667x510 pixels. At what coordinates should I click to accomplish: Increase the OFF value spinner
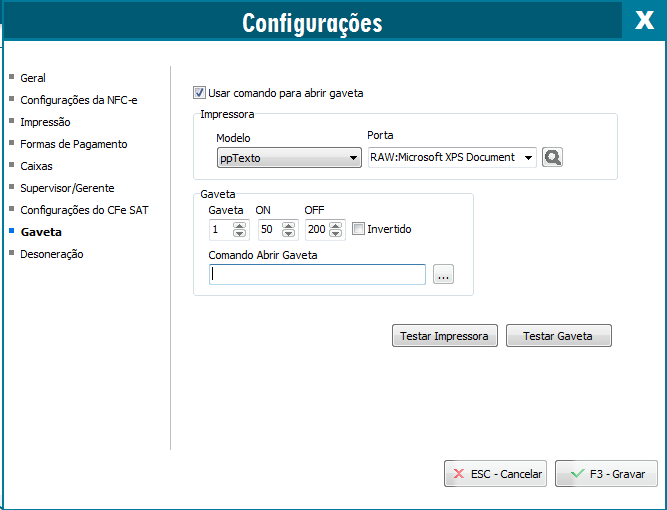tap(338, 225)
